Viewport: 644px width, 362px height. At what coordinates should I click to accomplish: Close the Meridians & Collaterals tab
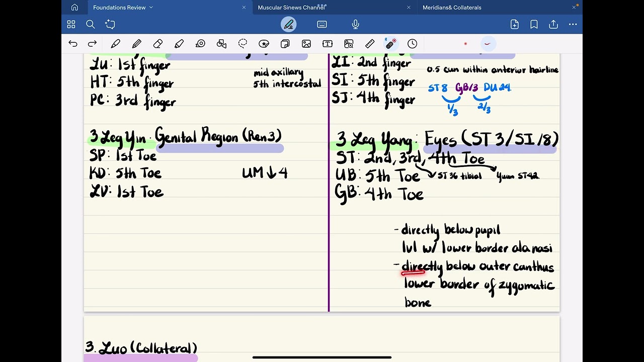(574, 8)
